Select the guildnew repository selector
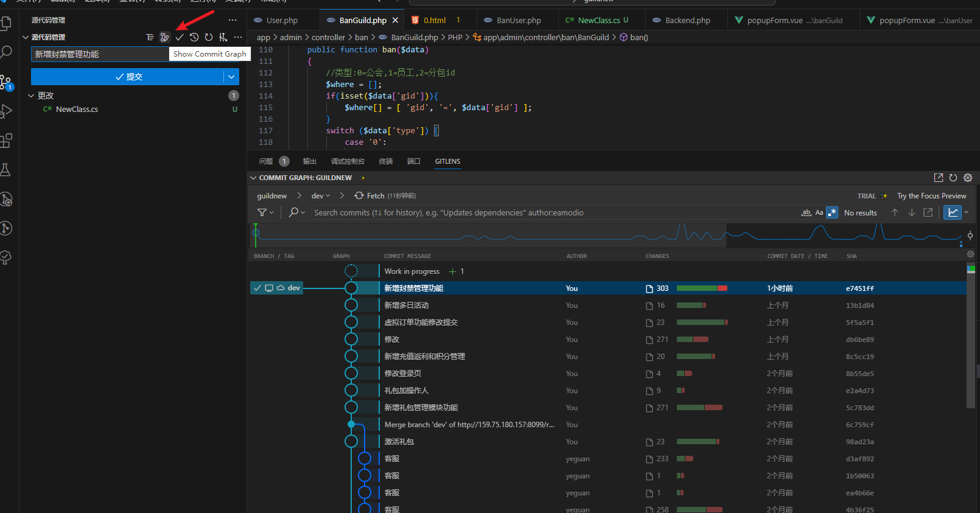 coord(271,196)
